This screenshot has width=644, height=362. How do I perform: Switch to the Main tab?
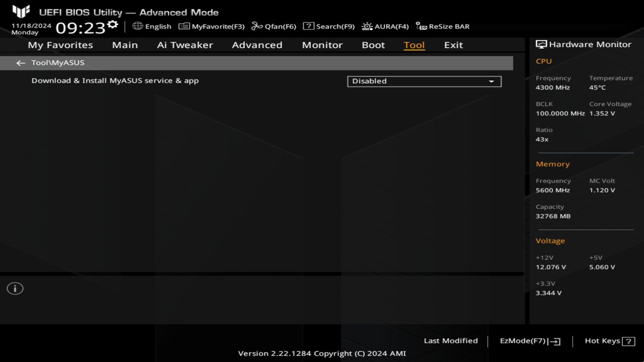tap(125, 45)
